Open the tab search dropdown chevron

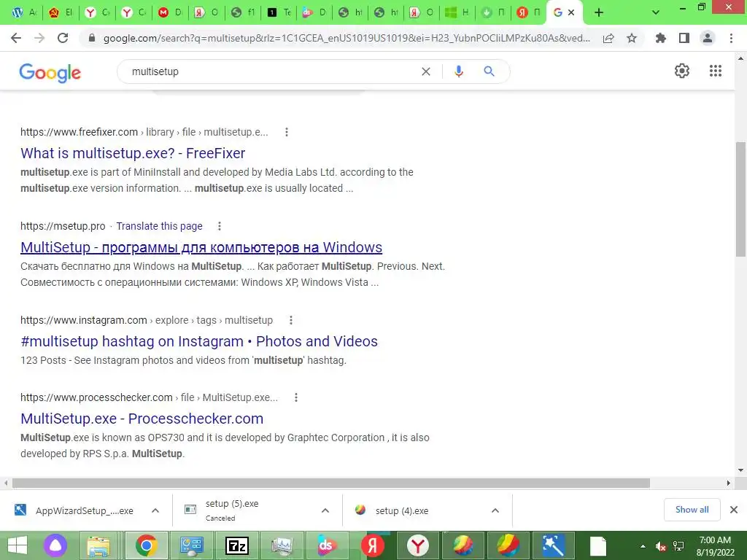656,12
